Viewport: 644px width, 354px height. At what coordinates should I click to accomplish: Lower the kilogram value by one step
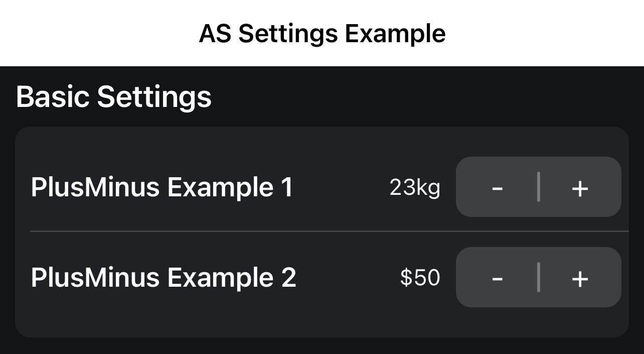click(x=497, y=187)
